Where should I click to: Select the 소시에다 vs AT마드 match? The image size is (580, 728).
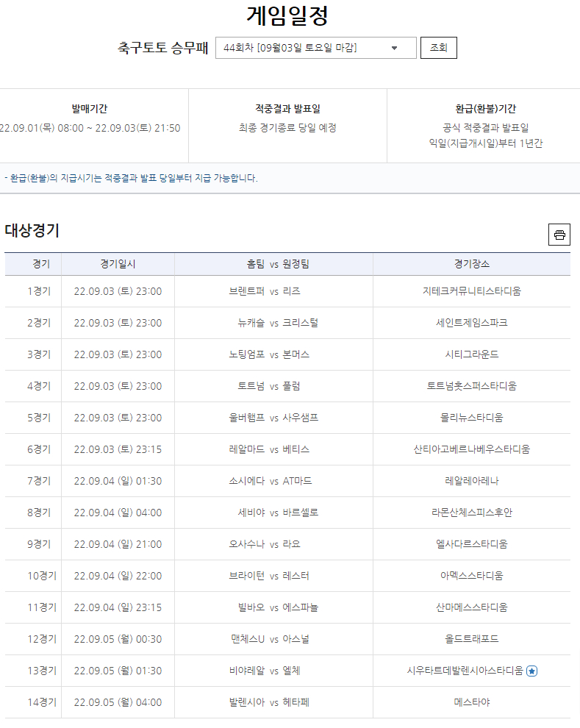270,481
